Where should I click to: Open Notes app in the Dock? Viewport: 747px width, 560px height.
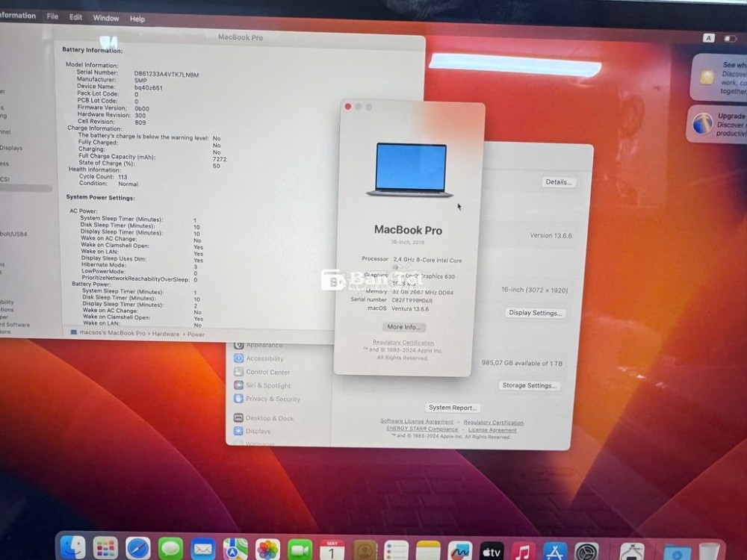point(428,552)
